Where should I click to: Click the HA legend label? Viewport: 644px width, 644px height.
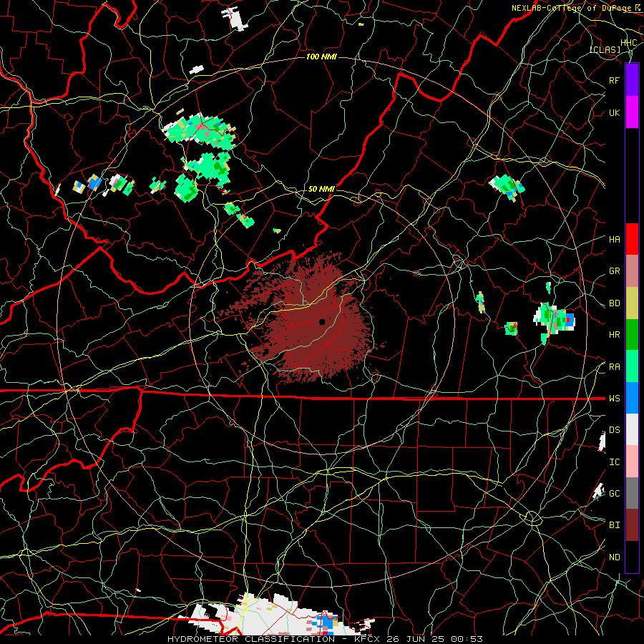click(614, 240)
